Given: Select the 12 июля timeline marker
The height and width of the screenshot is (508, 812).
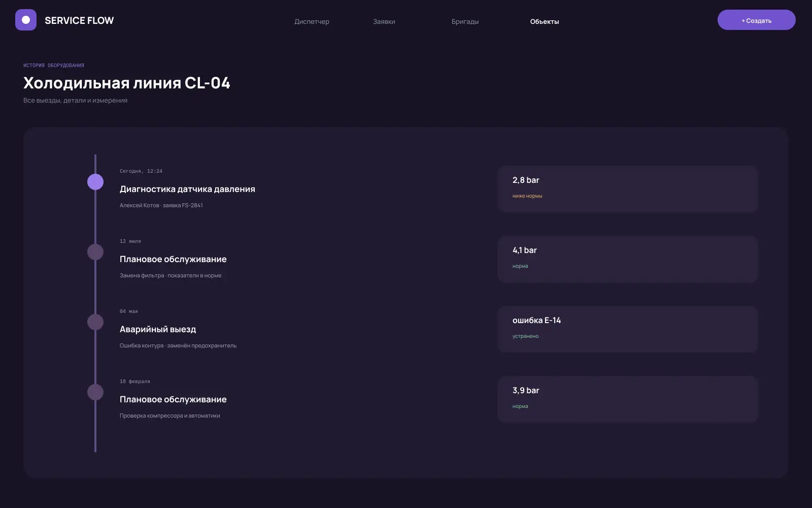Looking at the screenshot, I should [95, 252].
